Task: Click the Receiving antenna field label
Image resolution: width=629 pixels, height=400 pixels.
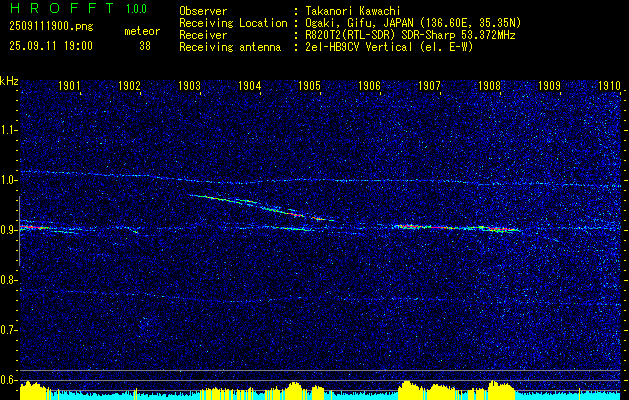Action: [230, 47]
